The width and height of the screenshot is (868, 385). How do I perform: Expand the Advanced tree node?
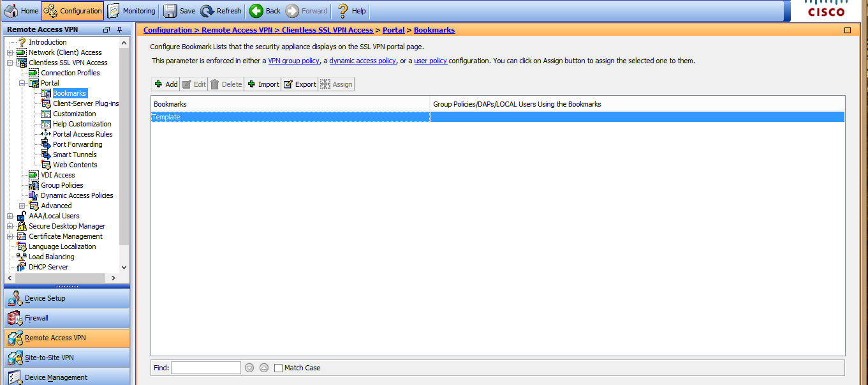pos(22,206)
